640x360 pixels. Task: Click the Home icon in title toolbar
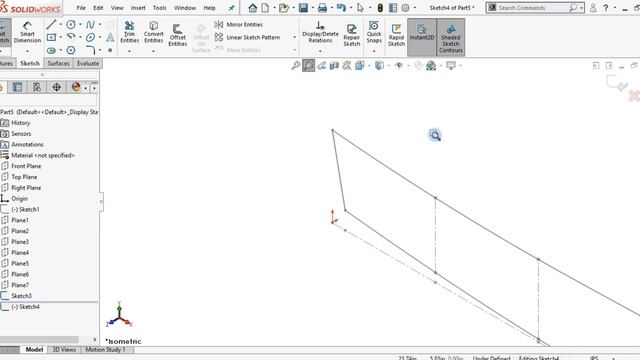(253, 8)
